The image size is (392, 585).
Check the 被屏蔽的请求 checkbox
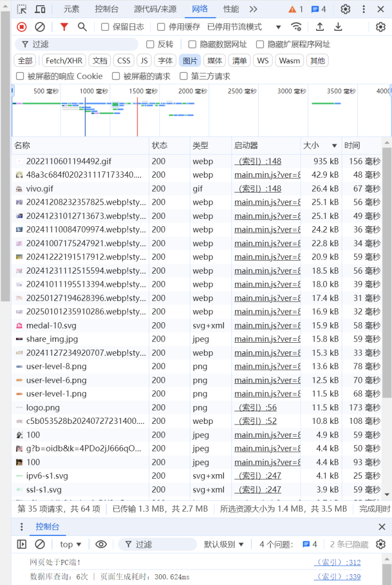click(x=116, y=76)
